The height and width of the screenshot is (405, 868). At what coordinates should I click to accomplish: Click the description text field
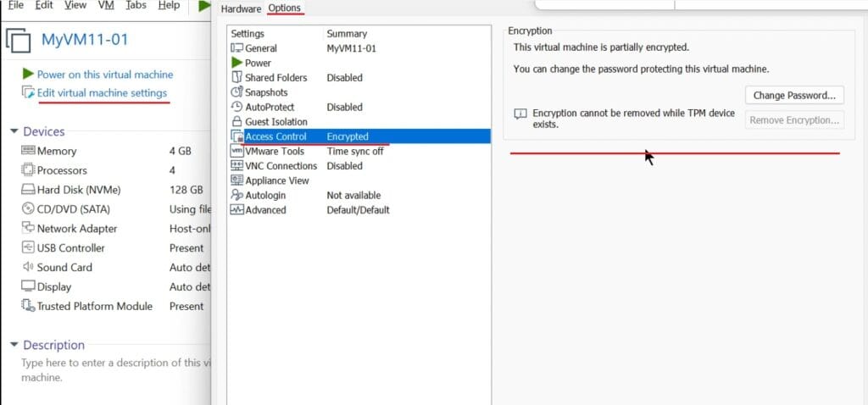(x=115, y=370)
